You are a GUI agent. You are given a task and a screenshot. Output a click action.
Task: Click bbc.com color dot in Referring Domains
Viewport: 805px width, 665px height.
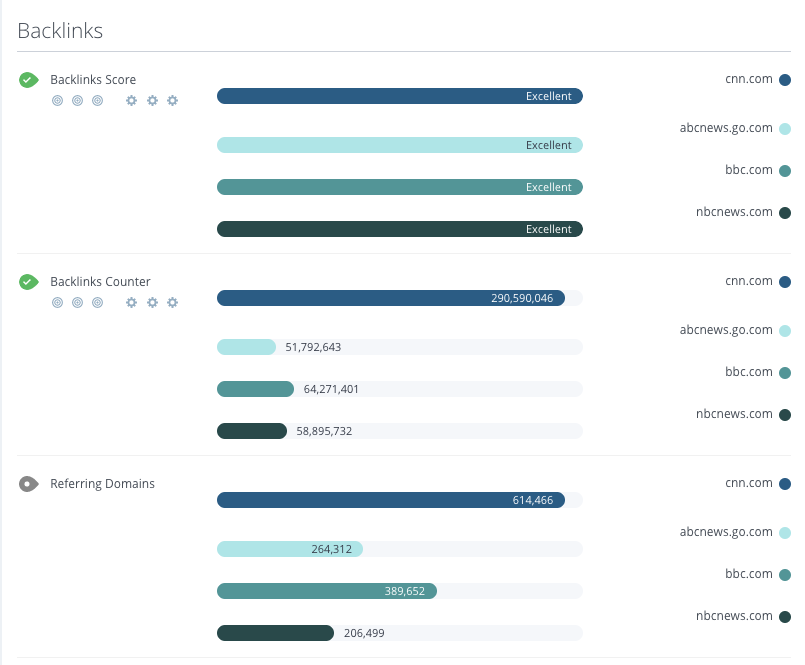tap(785, 575)
